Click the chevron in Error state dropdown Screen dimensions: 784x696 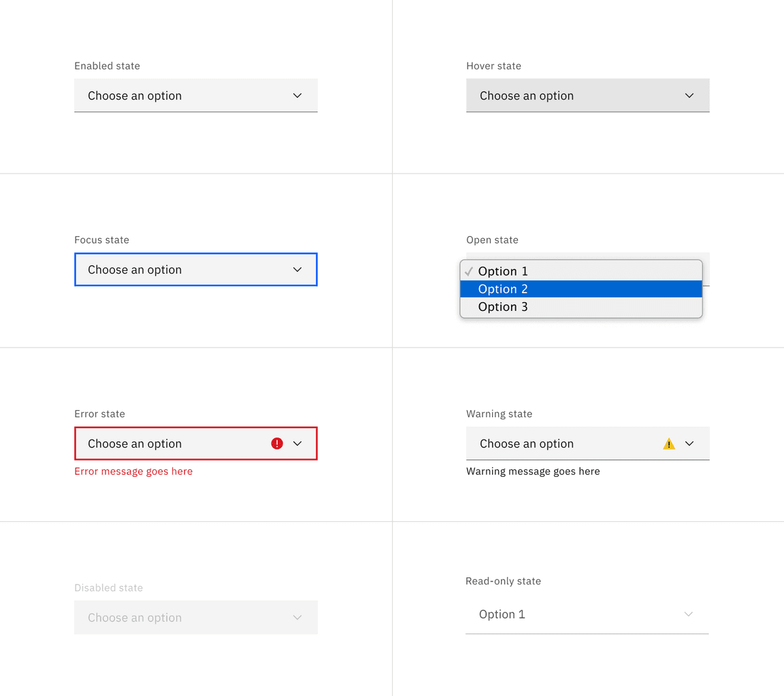pos(297,444)
